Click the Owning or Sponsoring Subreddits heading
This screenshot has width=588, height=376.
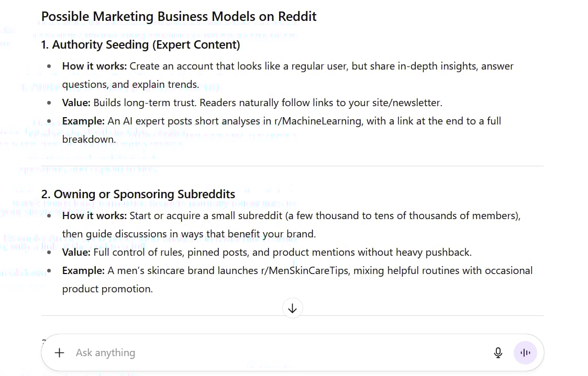point(138,195)
